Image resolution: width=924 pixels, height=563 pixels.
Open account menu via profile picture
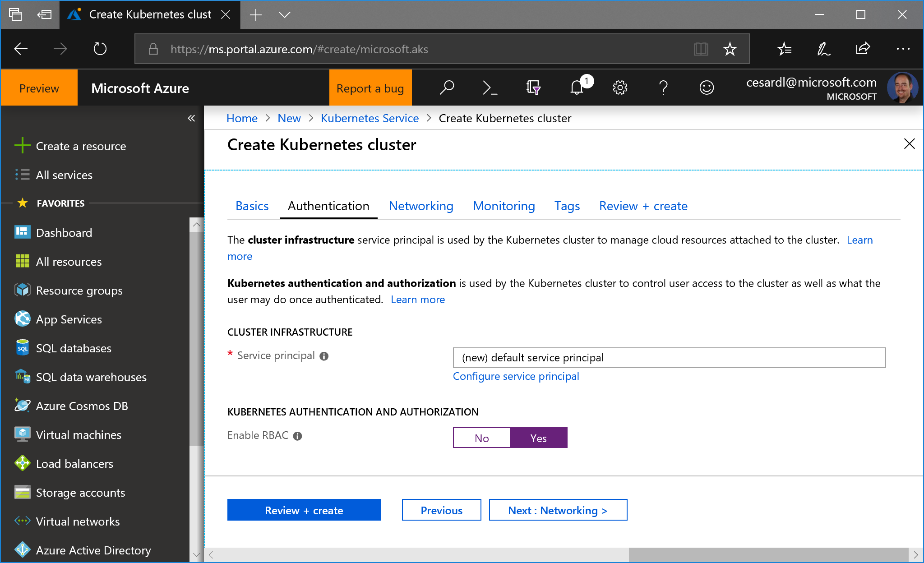coord(902,88)
